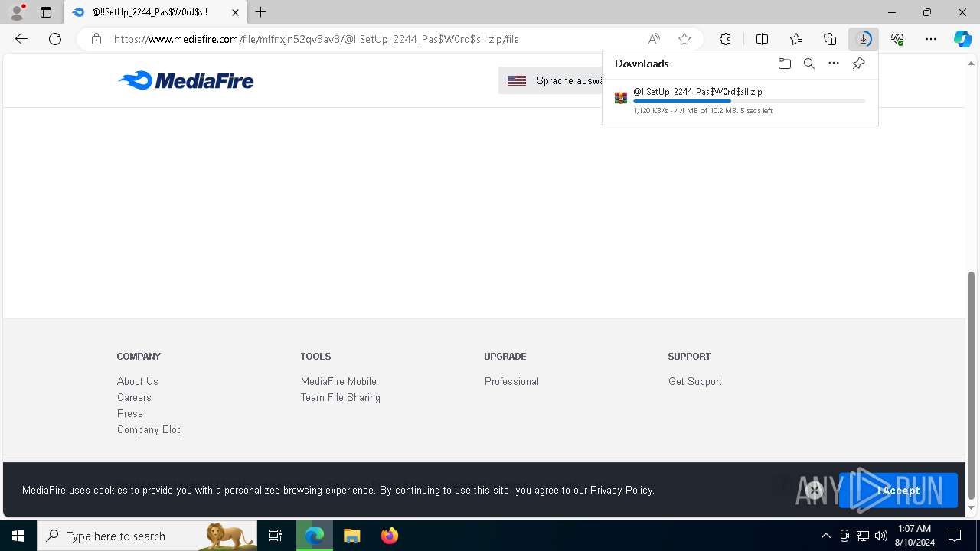Search downloads magnifier icon
The height and width of the screenshot is (551, 980).
808,64
